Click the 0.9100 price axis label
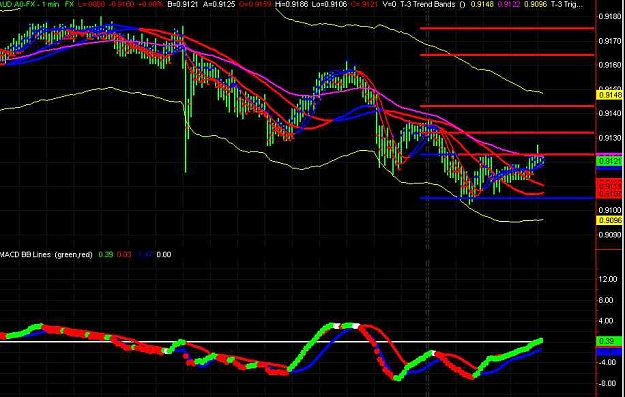The height and width of the screenshot is (397, 625). tap(610, 210)
